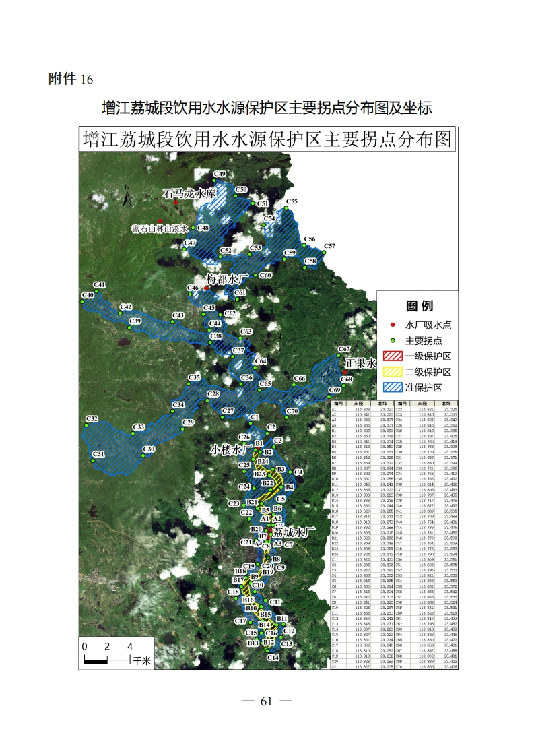Click the page number 61
Viewport: 534px width, 756px height.
click(x=267, y=701)
